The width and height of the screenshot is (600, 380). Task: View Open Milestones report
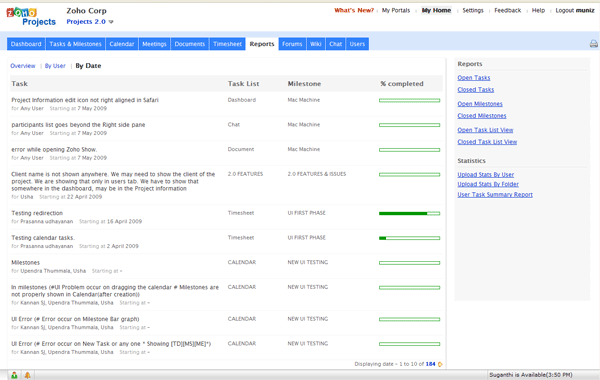[x=480, y=104]
